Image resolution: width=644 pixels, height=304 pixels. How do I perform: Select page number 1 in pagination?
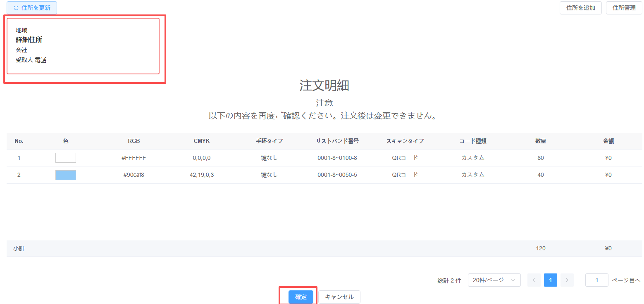pyautogui.click(x=550, y=280)
